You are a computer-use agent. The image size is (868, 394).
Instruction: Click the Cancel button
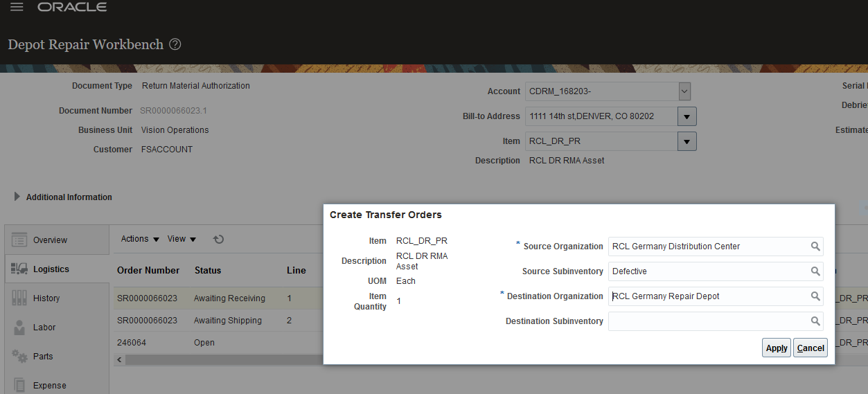(811, 348)
